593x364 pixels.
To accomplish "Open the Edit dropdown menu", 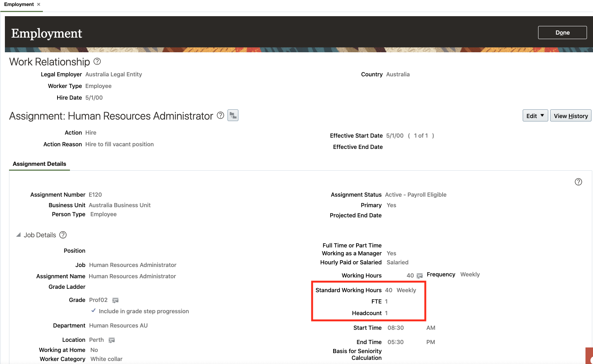I will (x=535, y=116).
